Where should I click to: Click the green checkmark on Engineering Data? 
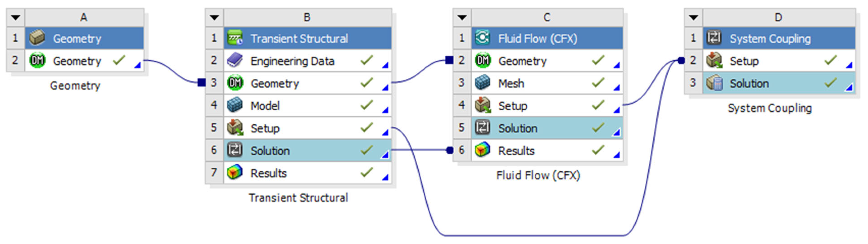click(x=367, y=61)
